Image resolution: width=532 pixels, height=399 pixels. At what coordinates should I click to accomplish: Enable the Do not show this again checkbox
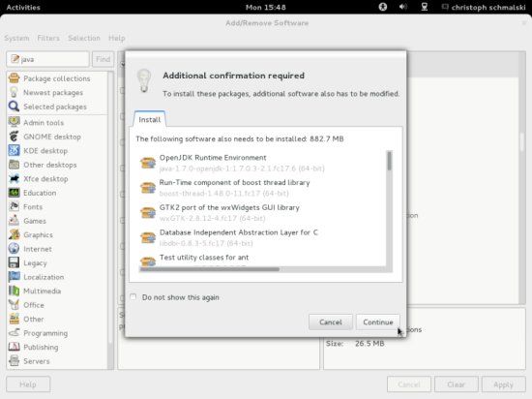[133, 296]
